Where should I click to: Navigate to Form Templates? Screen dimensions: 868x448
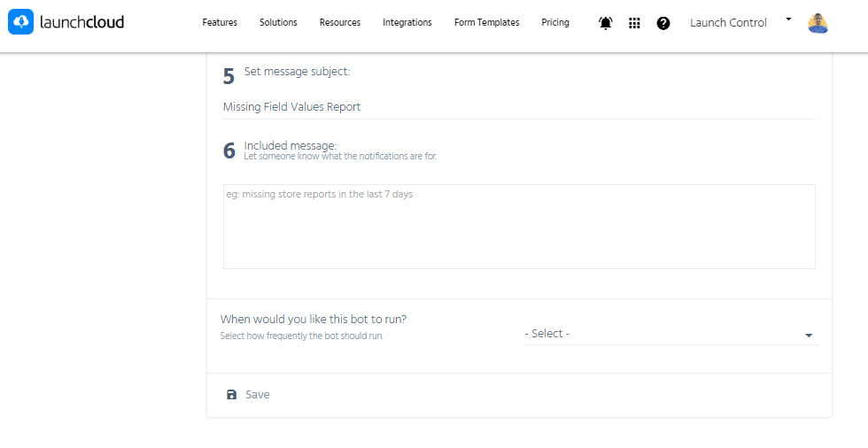coord(486,23)
